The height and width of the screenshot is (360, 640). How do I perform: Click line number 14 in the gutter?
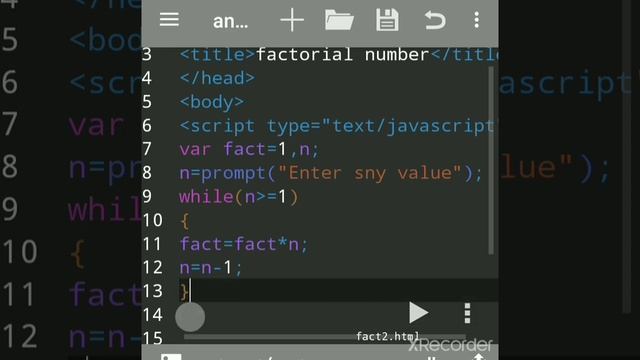pyautogui.click(x=152, y=315)
